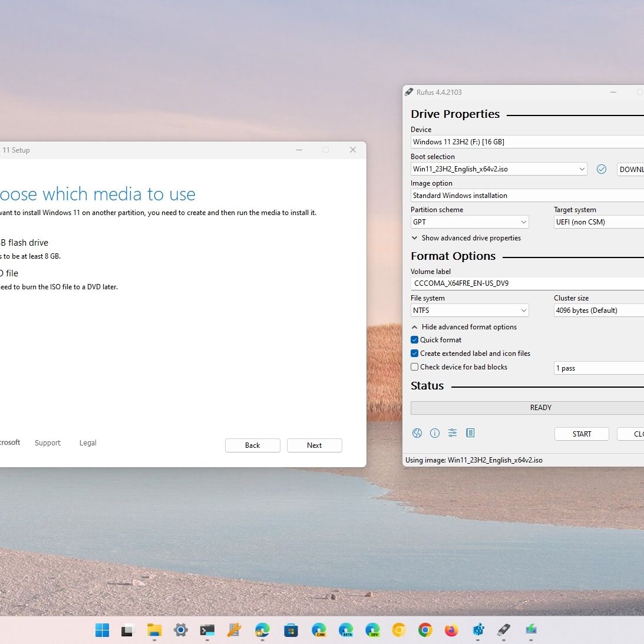Open the Cluster size 4096 bytes dropdown
644x644 pixels.
pyautogui.click(x=599, y=310)
